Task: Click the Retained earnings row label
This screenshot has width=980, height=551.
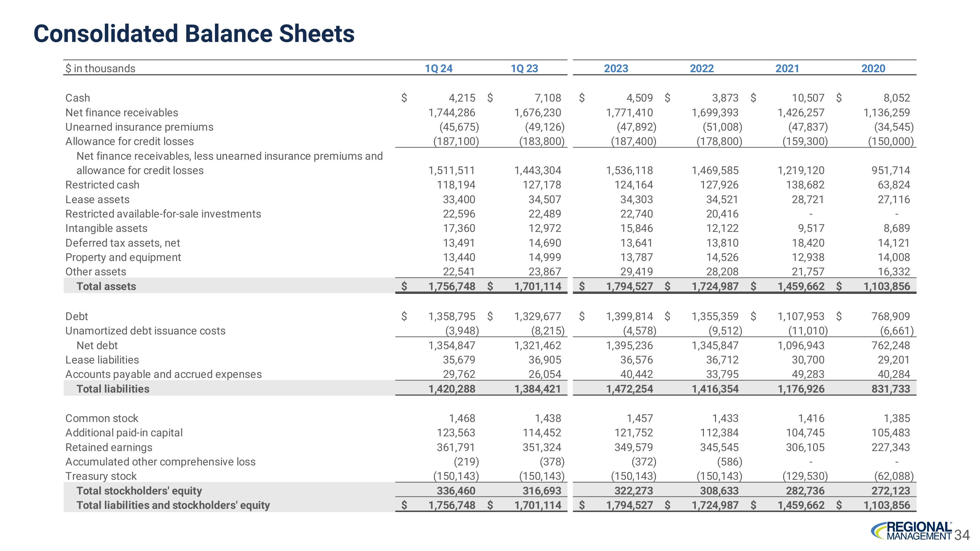Action: click(x=108, y=447)
